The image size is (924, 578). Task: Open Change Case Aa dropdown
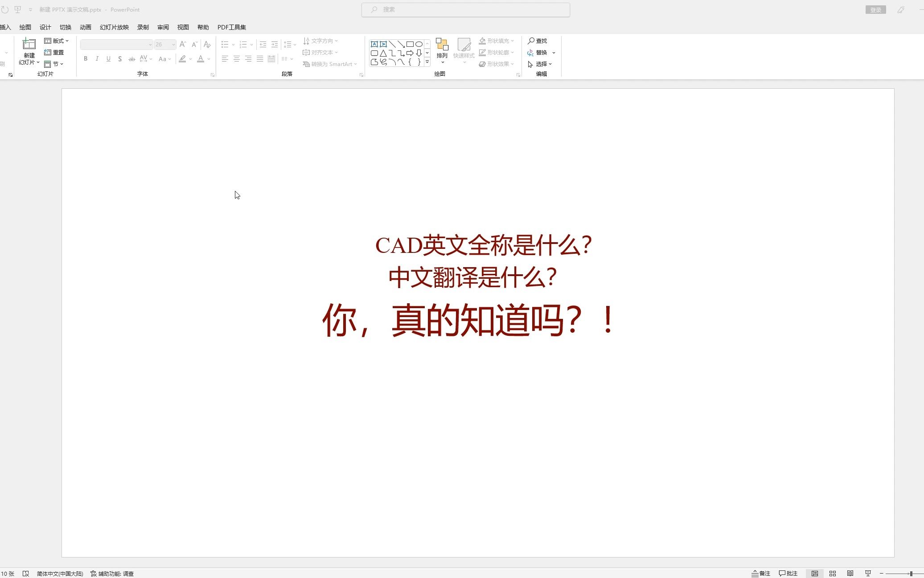pyautogui.click(x=164, y=58)
